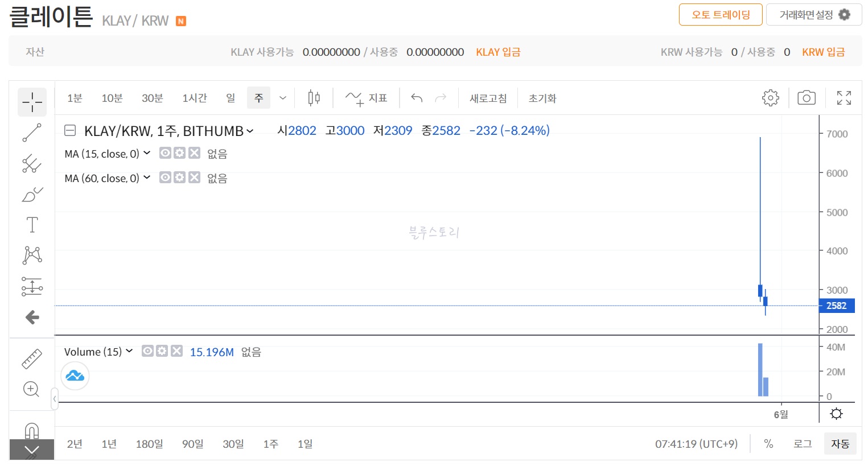Select the 1분 interval
This screenshot has width=868, height=466.
[75, 98]
